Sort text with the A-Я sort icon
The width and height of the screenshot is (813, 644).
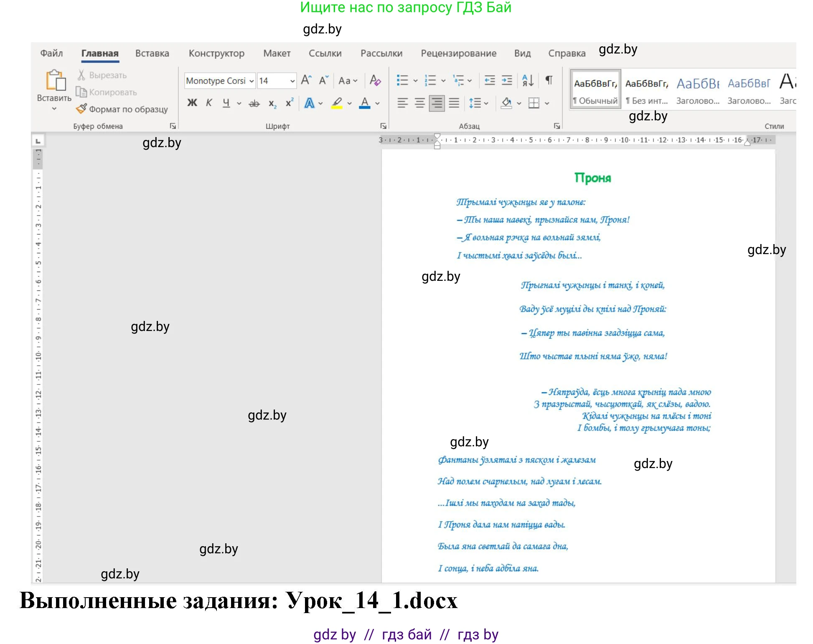click(x=528, y=80)
